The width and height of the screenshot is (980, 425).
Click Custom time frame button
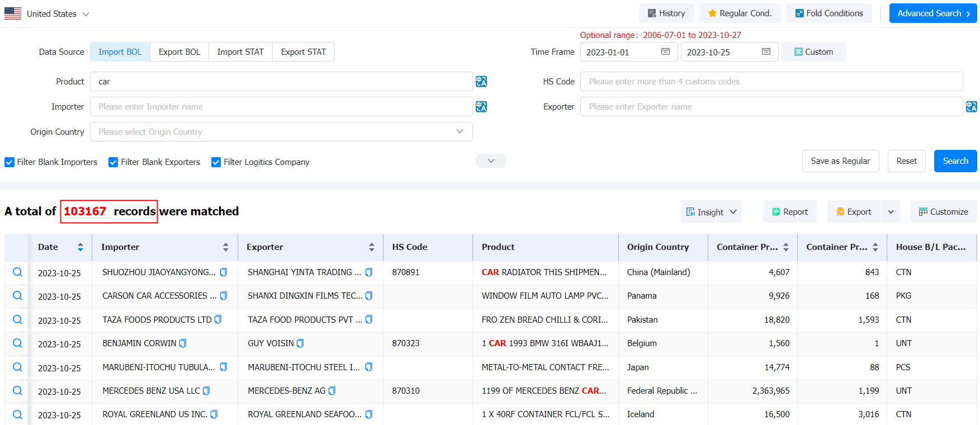[813, 52]
